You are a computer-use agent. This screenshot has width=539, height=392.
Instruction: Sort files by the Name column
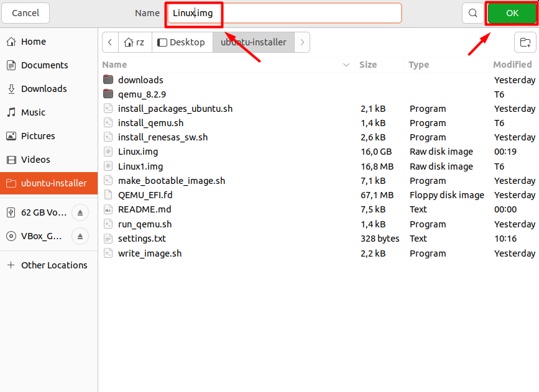pos(114,65)
